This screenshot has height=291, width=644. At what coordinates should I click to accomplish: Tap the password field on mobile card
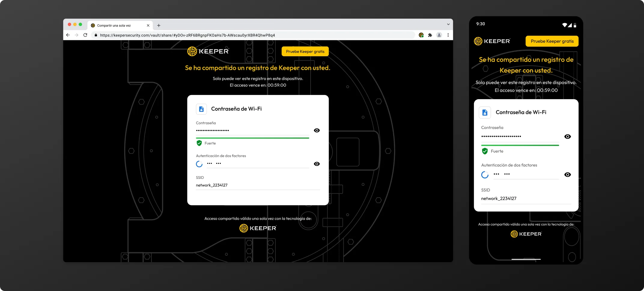tap(520, 136)
